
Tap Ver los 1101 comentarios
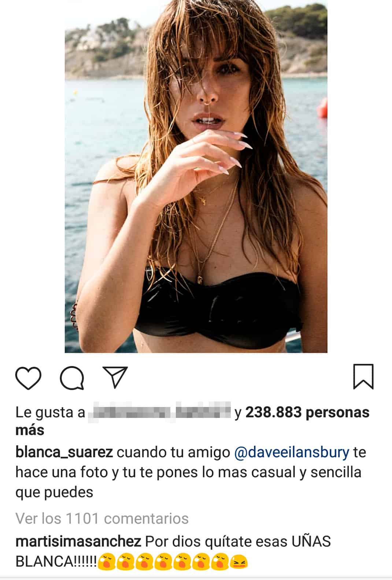102,519
